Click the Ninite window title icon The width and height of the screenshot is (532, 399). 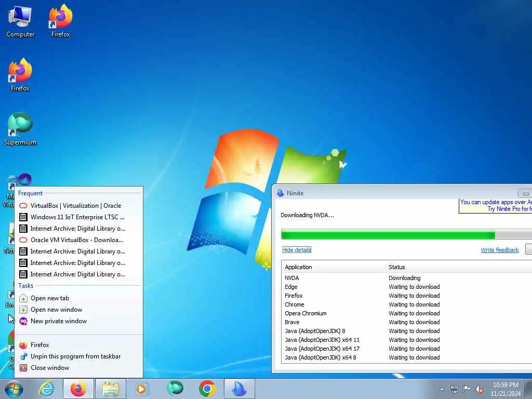point(280,193)
